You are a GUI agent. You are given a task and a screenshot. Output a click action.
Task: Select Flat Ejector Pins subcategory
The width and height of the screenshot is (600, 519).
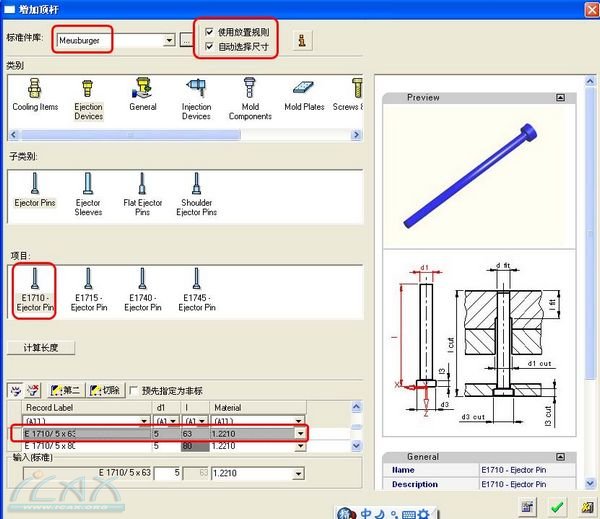coord(142,194)
